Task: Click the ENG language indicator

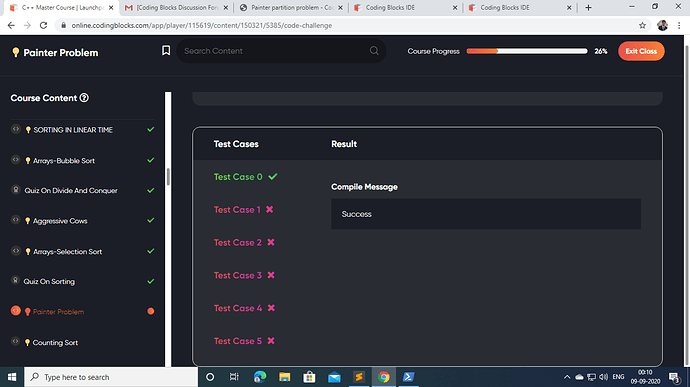Action: coord(618,377)
